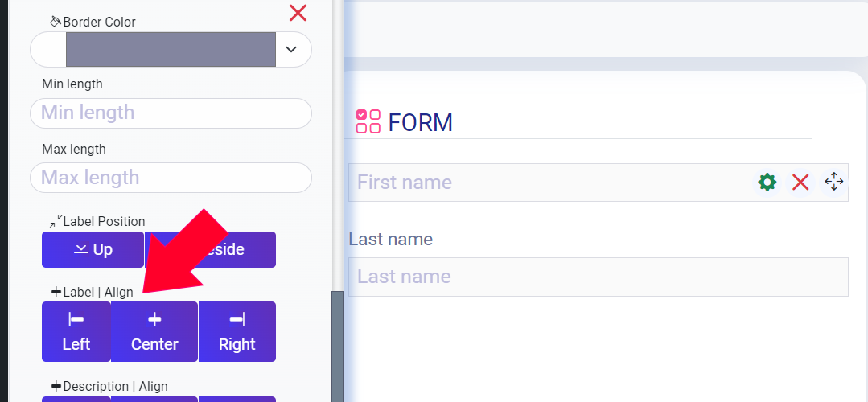Image resolution: width=868 pixels, height=402 pixels.
Task: Focus the Min length input field
Action: click(171, 113)
